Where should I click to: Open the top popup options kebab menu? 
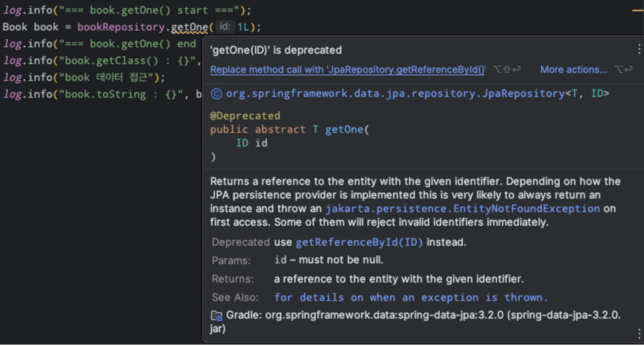[639, 49]
